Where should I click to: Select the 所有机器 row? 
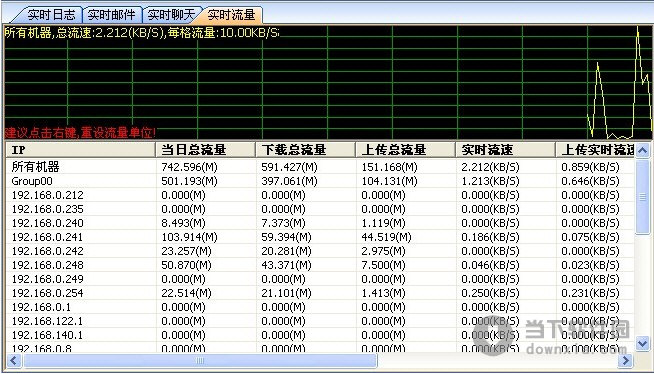320,167
